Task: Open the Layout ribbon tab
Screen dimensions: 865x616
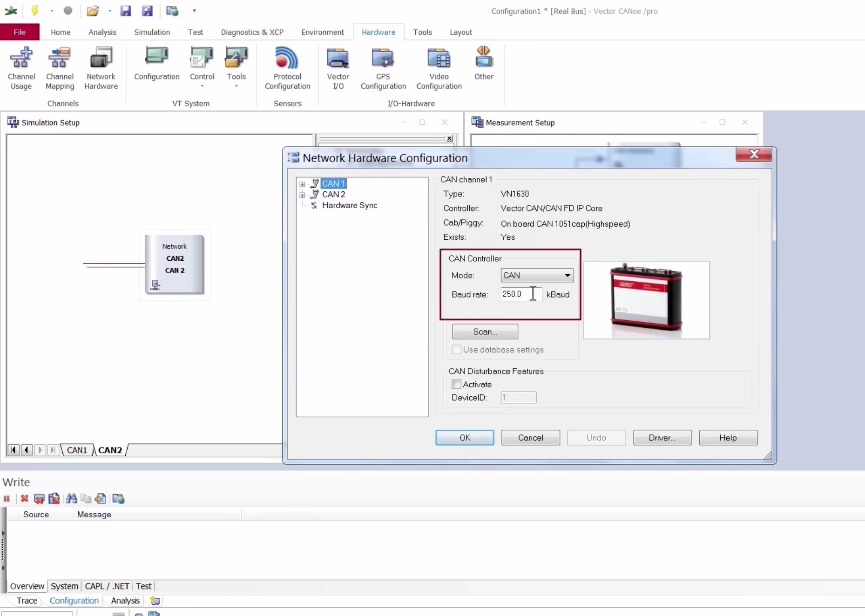Action: pos(460,32)
